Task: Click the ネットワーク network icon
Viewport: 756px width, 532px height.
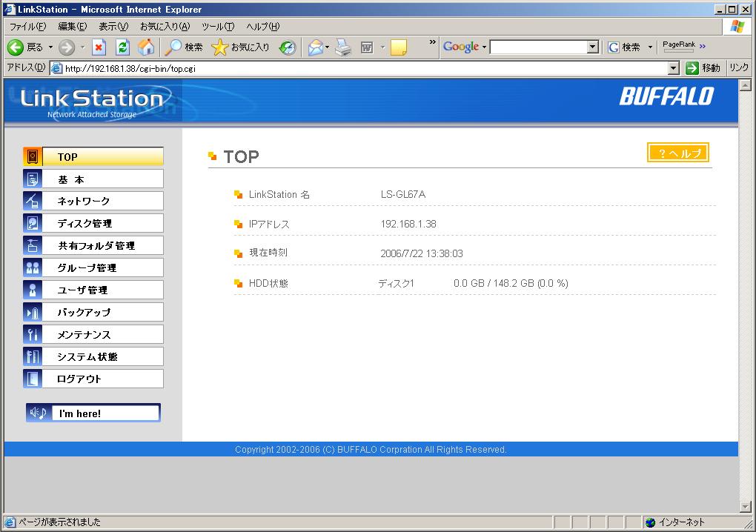Action: point(33,201)
